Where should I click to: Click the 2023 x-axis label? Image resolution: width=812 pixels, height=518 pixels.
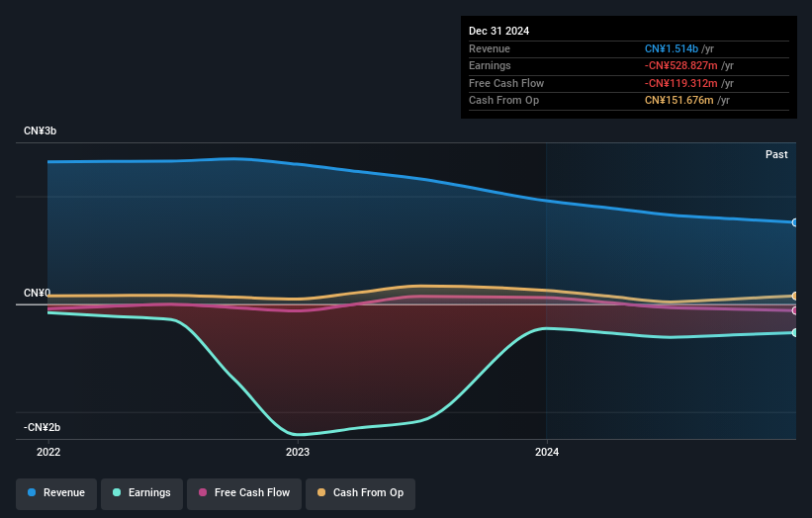(298, 453)
